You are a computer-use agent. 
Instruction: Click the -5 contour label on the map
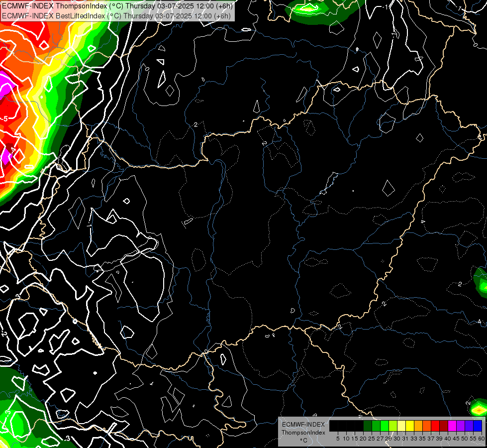(4, 119)
